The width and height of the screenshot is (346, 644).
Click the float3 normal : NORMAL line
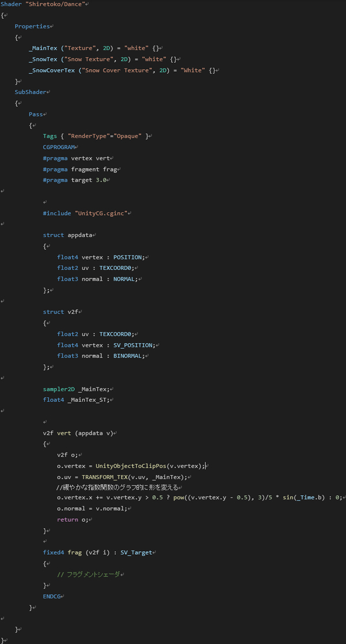tap(97, 279)
